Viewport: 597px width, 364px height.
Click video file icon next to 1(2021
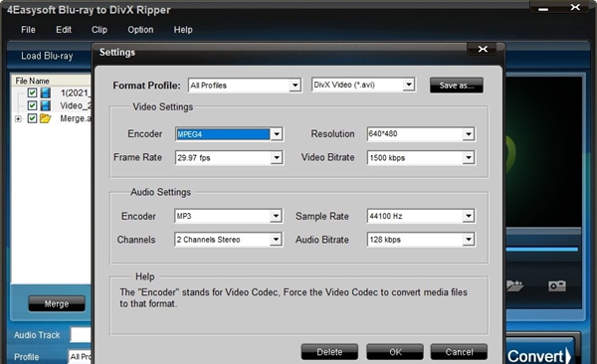click(46, 92)
